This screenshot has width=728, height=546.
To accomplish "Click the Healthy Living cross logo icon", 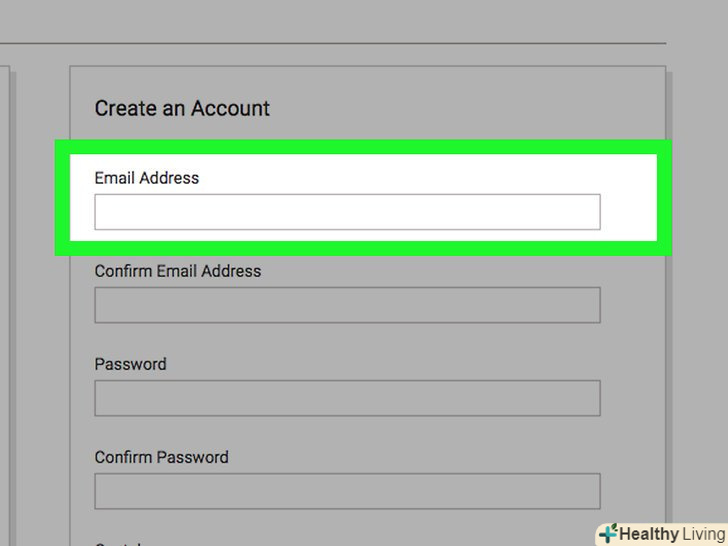I will [x=607, y=534].
